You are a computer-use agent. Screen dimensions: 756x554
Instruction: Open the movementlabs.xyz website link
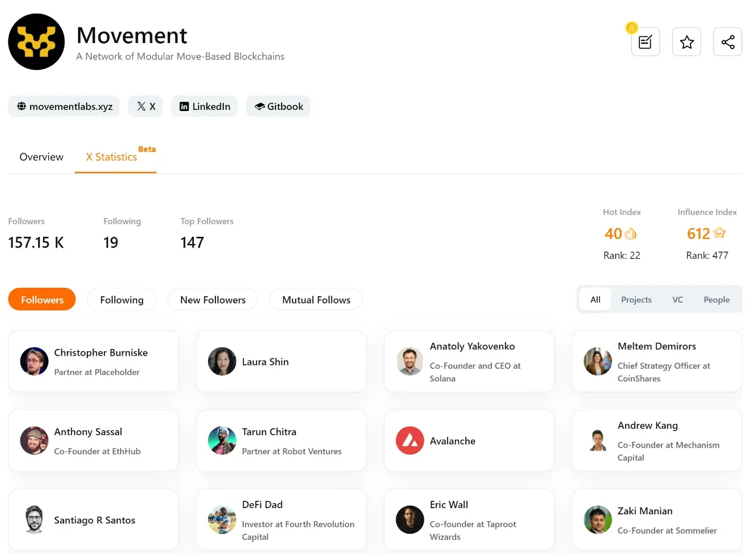[x=64, y=106]
